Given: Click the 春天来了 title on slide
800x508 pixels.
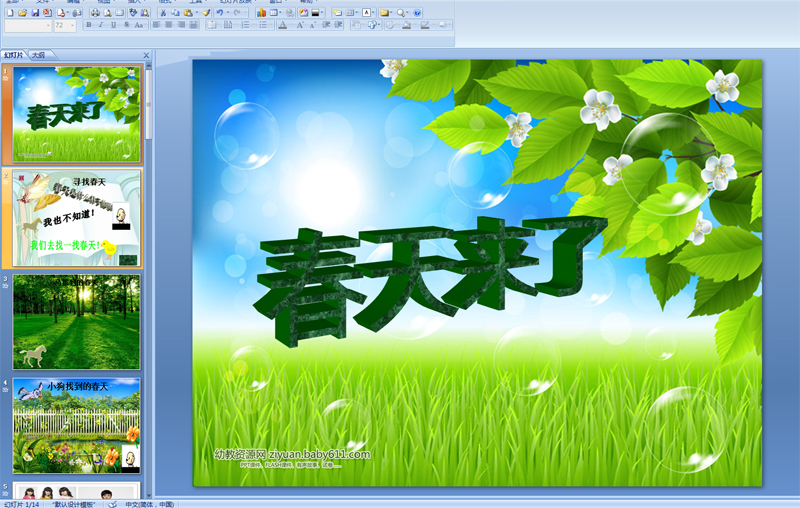Looking at the screenshot, I should point(430,281).
